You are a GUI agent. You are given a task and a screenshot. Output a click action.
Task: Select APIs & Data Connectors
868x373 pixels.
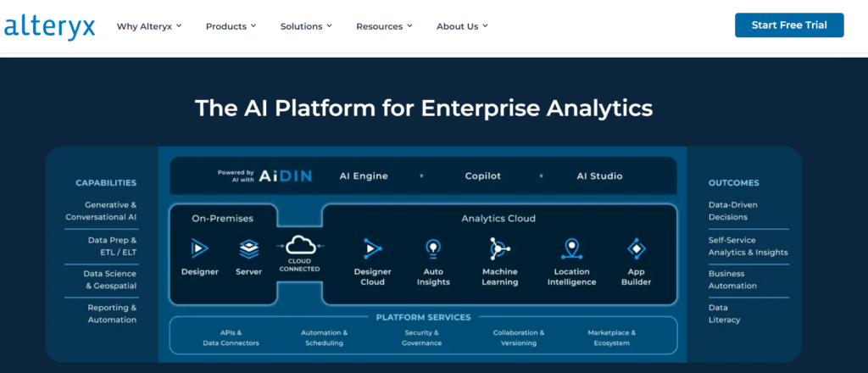pyautogui.click(x=231, y=337)
